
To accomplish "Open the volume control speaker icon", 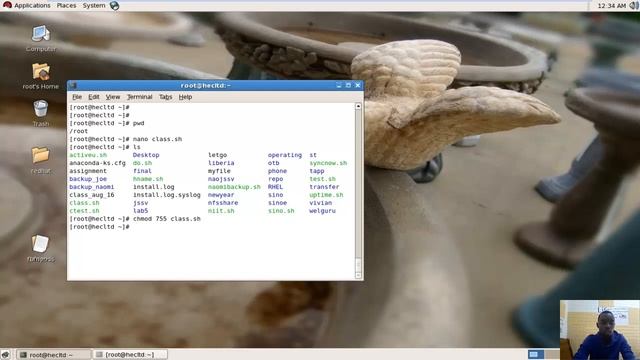I will (x=634, y=5).
